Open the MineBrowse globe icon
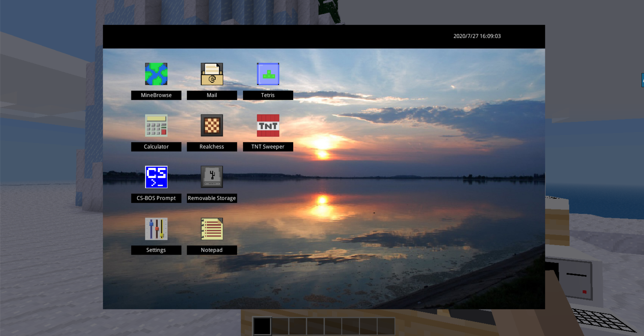Viewport: 644px width, 336px height. [156, 74]
